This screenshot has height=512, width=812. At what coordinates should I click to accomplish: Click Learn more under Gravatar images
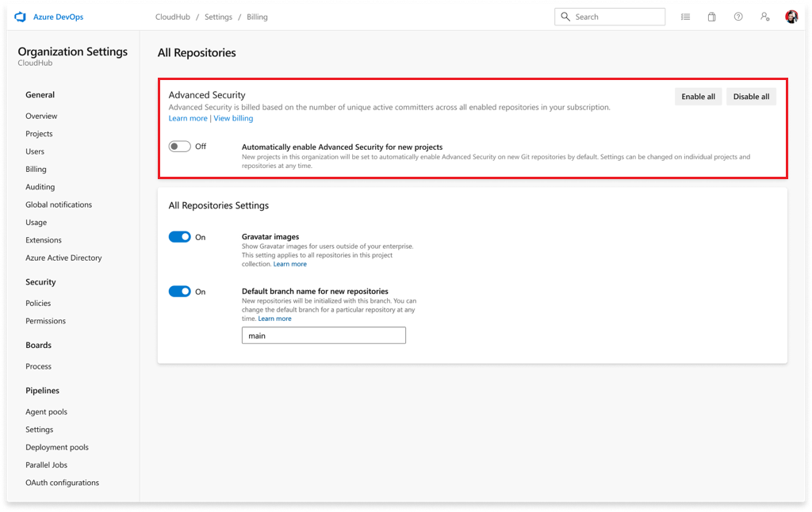[x=289, y=264]
